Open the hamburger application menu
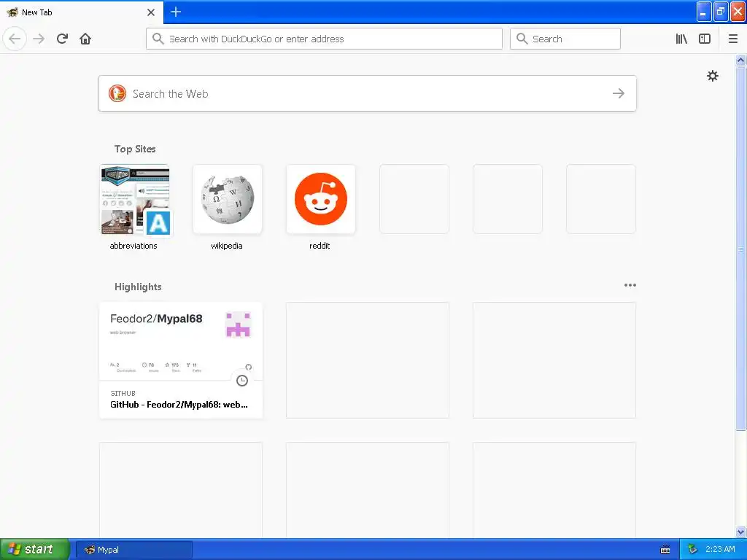 click(x=732, y=39)
